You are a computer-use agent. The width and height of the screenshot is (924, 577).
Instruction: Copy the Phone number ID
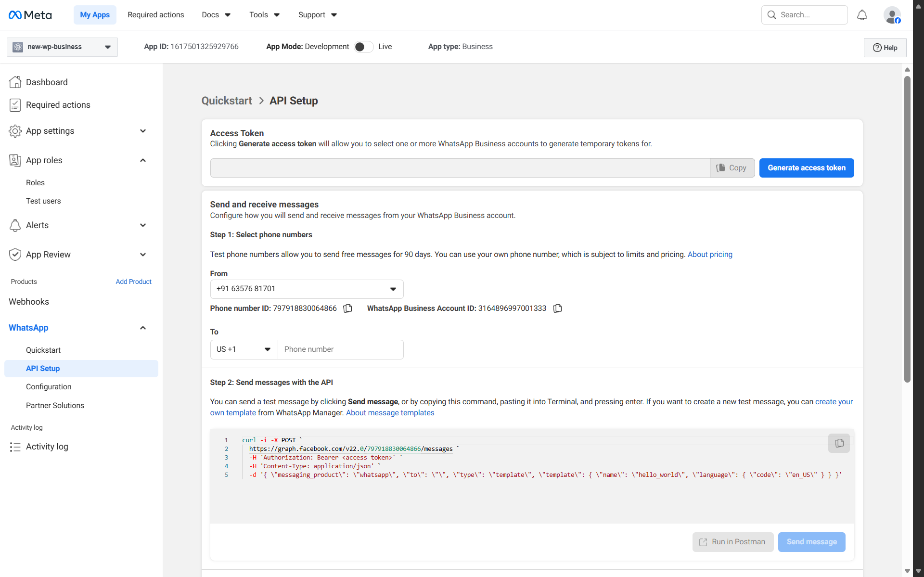pos(347,308)
